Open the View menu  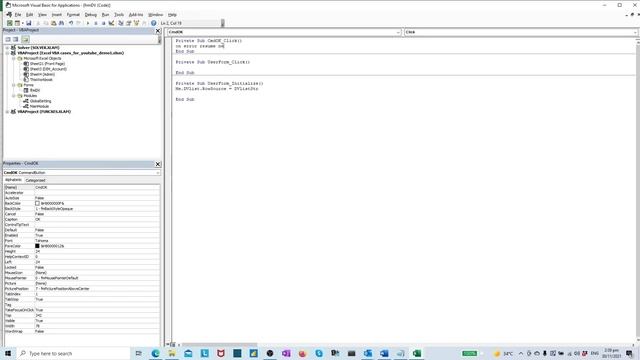tap(42, 15)
